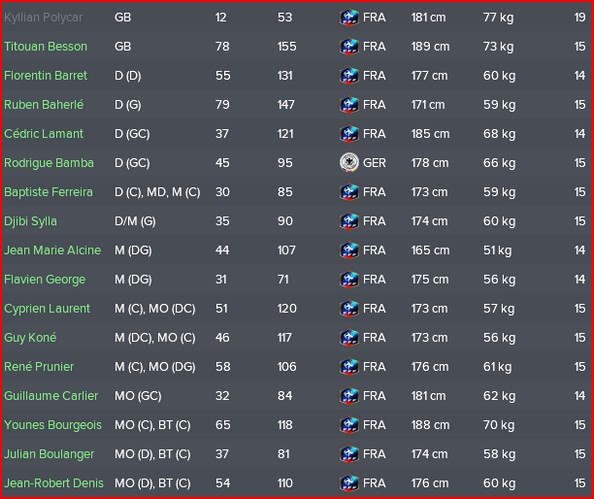594x499 pixels.
Task: Click Cyprien Laurent name
Action: pyautogui.click(x=47, y=309)
